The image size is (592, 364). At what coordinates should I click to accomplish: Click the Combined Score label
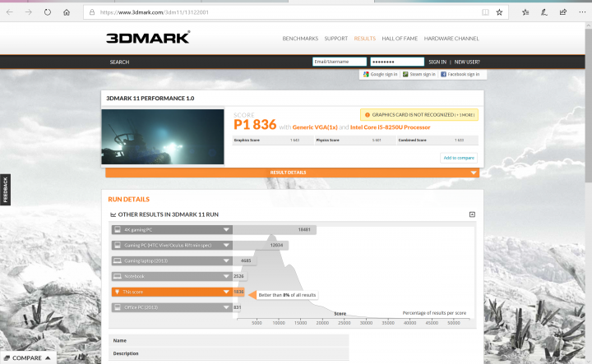412,140
